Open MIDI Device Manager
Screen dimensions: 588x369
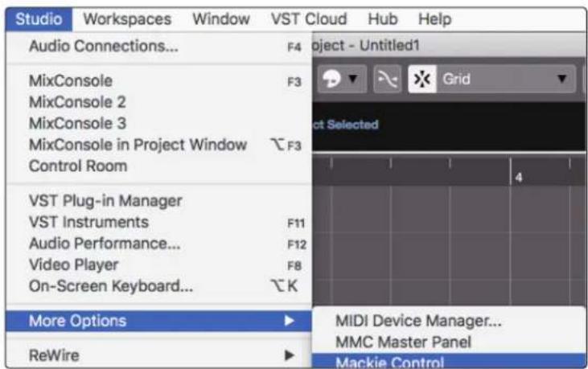(418, 321)
